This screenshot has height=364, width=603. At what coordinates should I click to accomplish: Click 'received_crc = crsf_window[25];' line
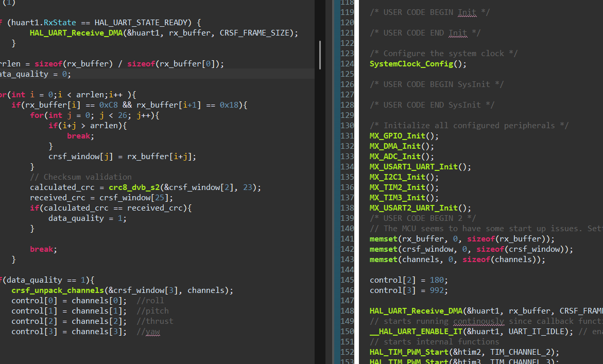tap(101, 198)
